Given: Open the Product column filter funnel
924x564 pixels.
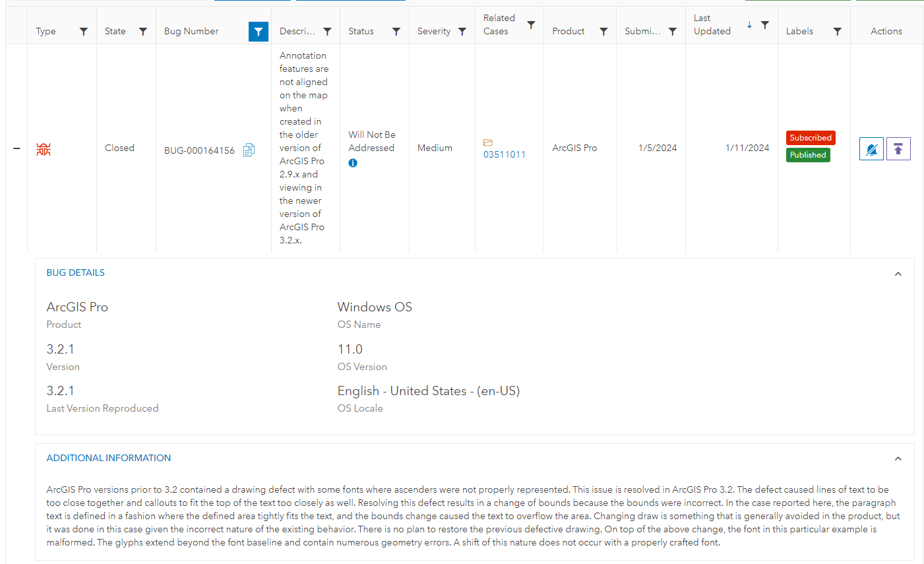Looking at the screenshot, I should click(603, 31).
